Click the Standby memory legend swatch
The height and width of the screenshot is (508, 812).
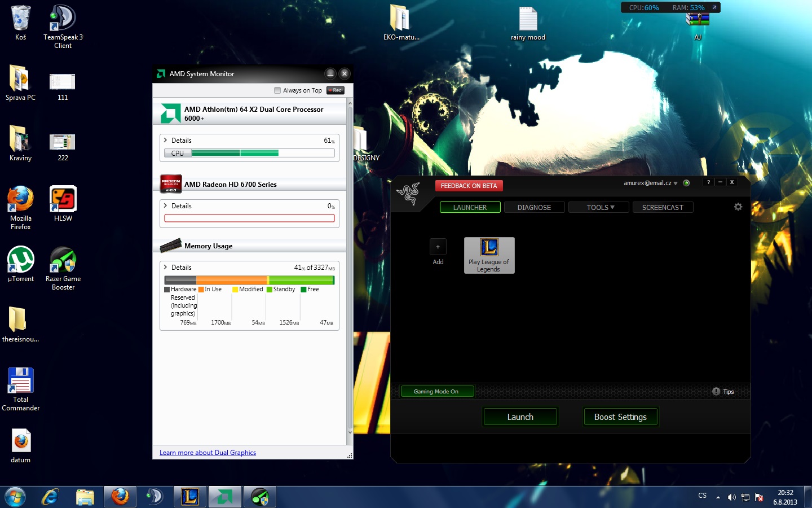point(270,290)
